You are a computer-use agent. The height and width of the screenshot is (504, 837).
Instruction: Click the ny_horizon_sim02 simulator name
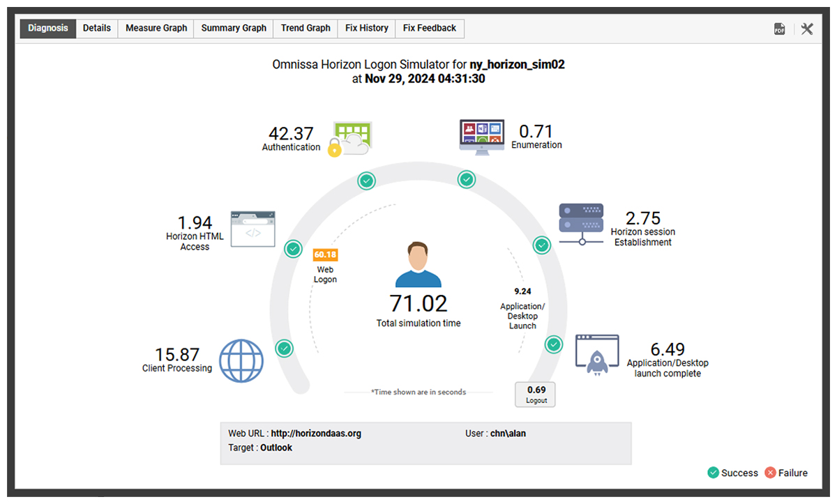517,65
